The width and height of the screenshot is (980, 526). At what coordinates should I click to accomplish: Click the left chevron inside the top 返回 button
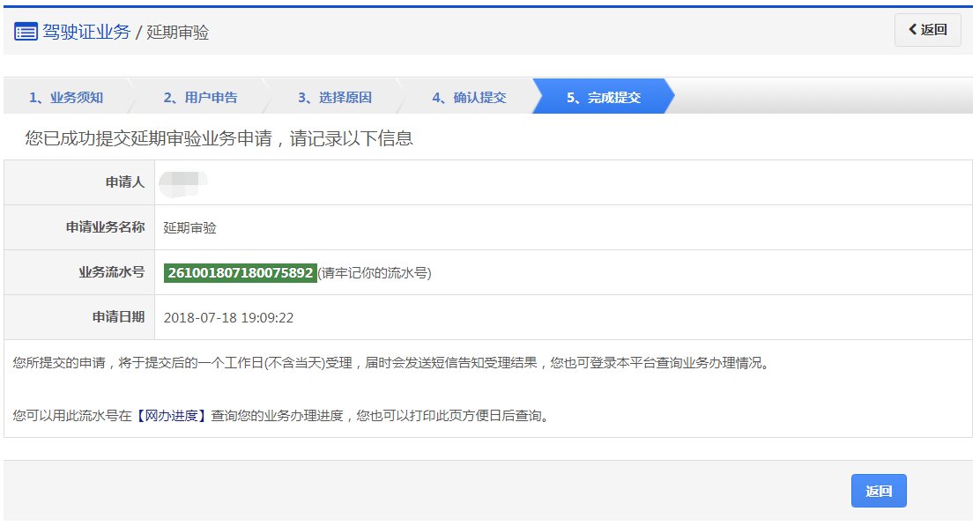[913, 29]
